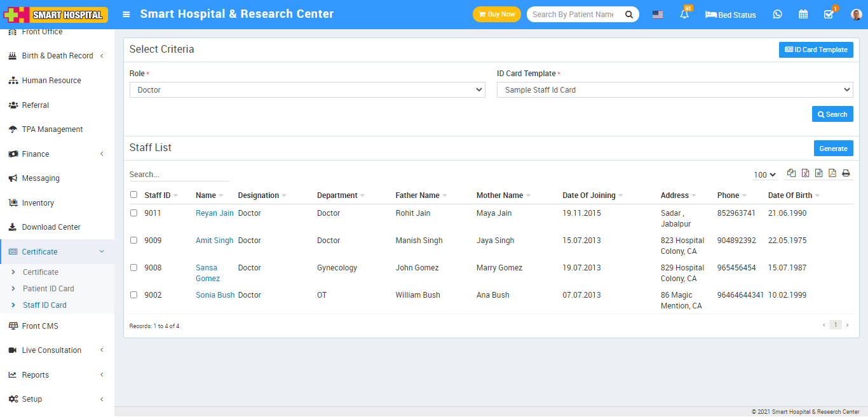Check the box for staff 9011
The height and width of the screenshot is (417, 868).
(x=133, y=213)
